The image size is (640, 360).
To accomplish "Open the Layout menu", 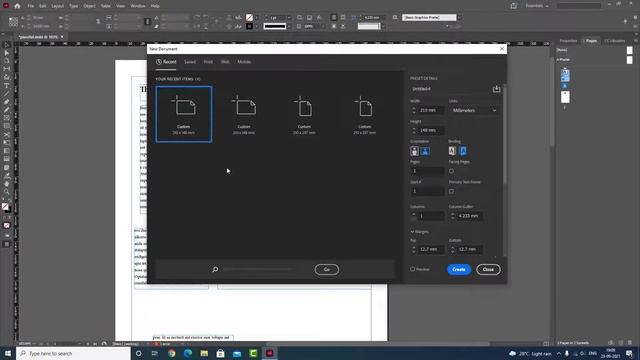I will point(58,6).
